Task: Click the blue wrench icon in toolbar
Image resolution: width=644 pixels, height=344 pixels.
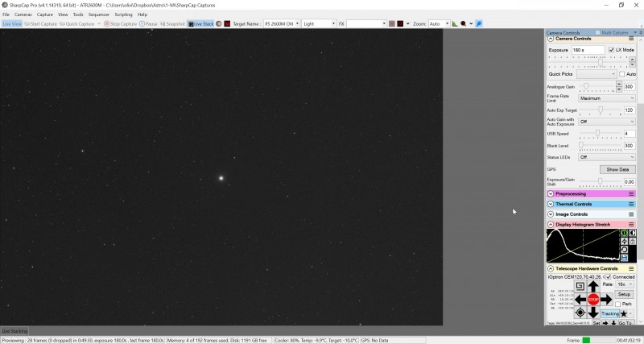Action: pos(479,24)
